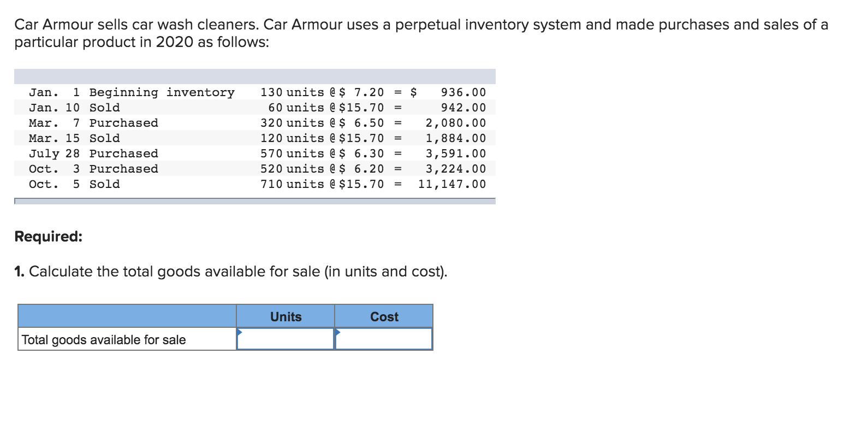This screenshot has height=436, width=868.
Task: Click the Cost input field for total goods
Action: (384, 339)
